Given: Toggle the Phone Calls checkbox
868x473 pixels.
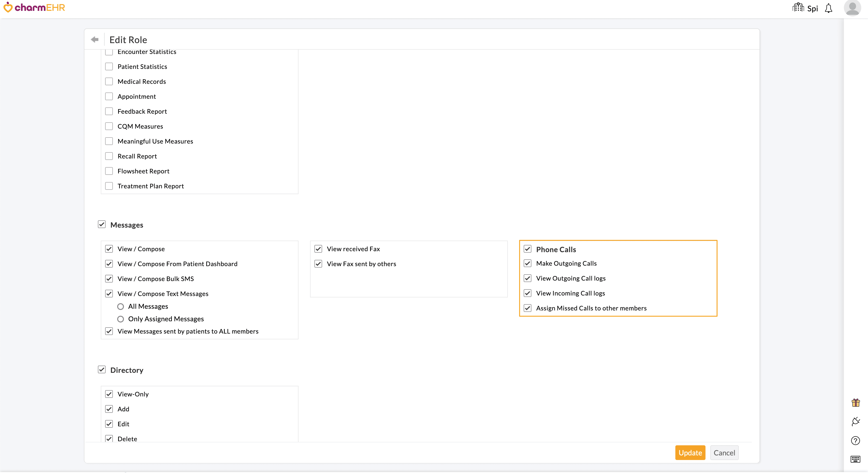Looking at the screenshot, I should pyautogui.click(x=528, y=249).
